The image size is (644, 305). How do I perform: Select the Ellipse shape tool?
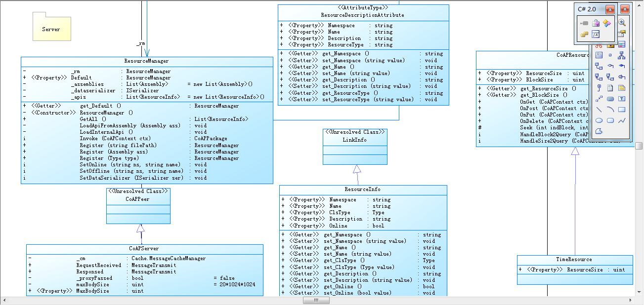pyautogui.click(x=599, y=120)
